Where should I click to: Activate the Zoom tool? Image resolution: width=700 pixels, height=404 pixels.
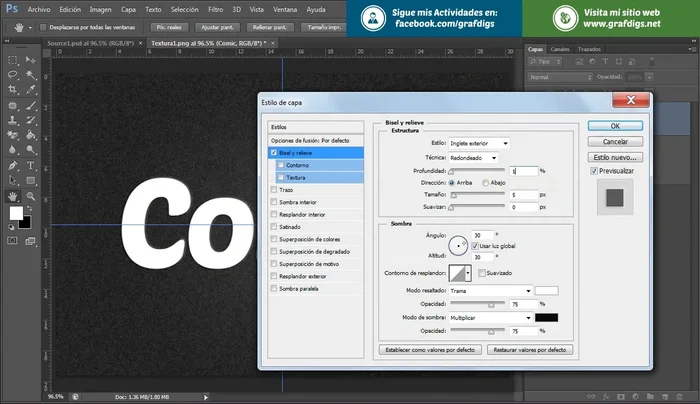click(x=32, y=196)
